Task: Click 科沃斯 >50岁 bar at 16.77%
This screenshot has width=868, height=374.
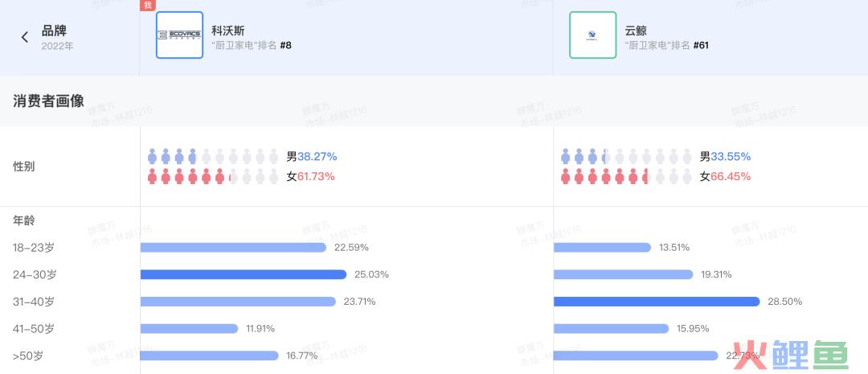Action: coord(209,356)
